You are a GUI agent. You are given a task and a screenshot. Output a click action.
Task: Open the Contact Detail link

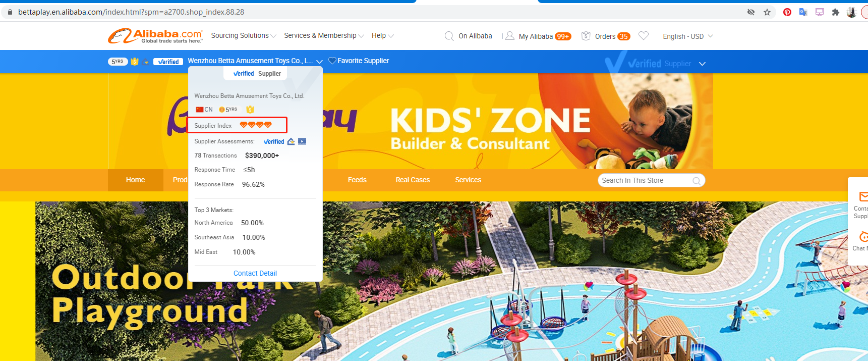(255, 273)
